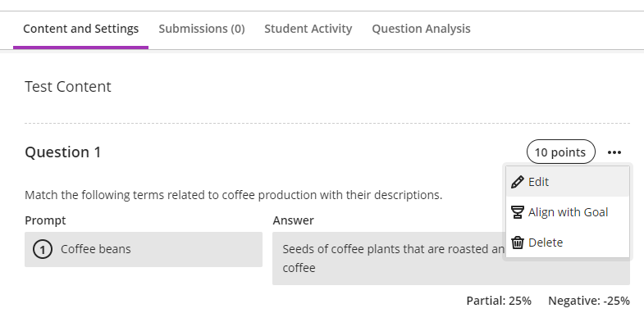This screenshot has height=322, width=644.
Task: Click the Question 1 heading
Action: coord(63,152)
